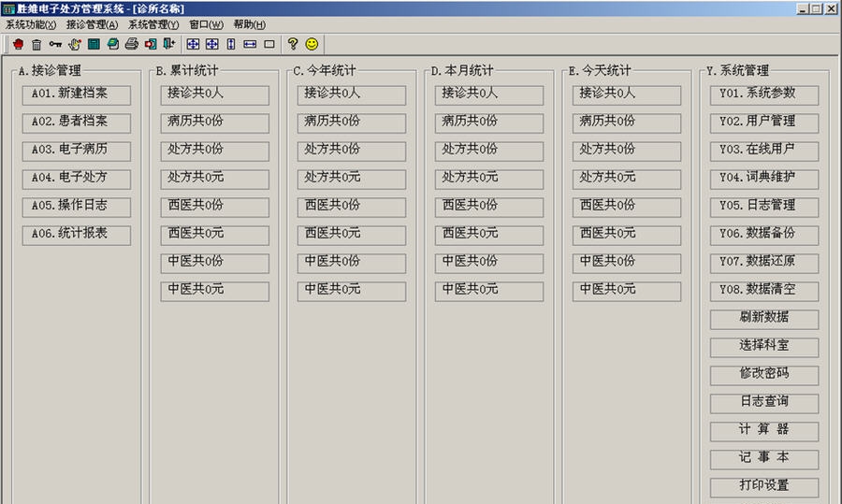Screen dimensions: 842x504
Task: Click A01.新建档案 button
Action: point(77,95)
